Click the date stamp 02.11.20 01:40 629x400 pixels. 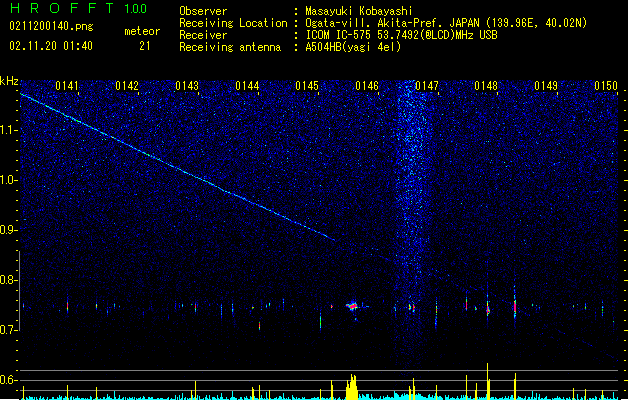(x=51, y=46)
